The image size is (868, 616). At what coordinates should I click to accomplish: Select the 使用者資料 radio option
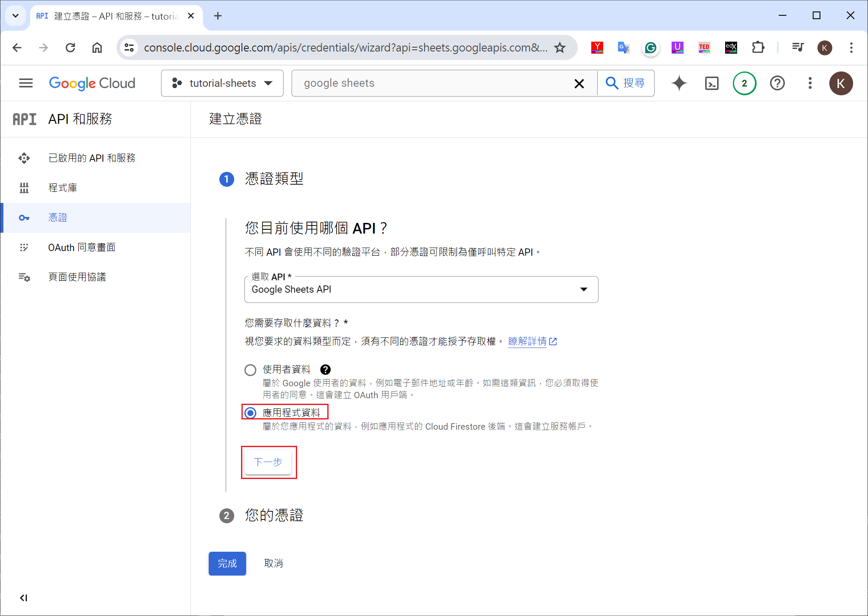pos(250,370)
